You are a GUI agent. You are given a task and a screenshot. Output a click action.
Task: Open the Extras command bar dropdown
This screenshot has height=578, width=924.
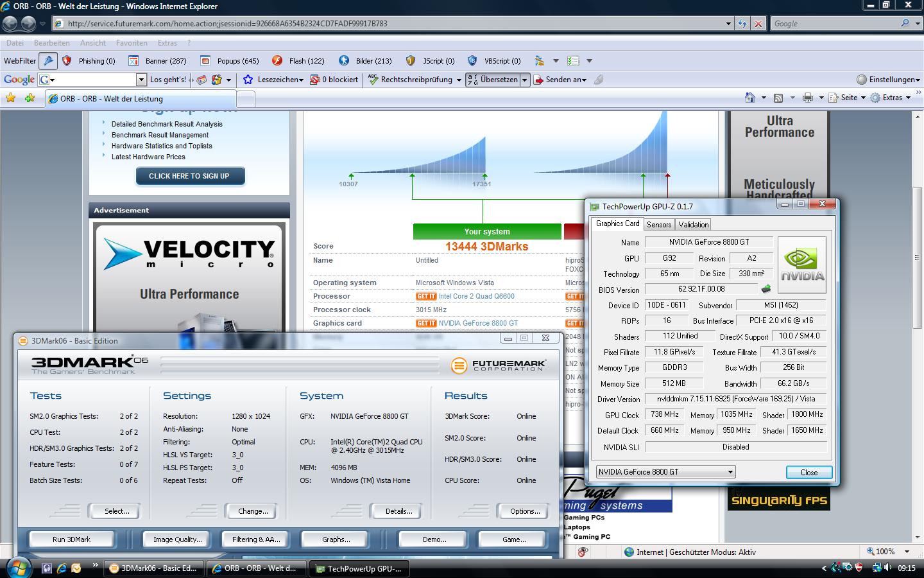pyautogui.click(x=908, y=98)
